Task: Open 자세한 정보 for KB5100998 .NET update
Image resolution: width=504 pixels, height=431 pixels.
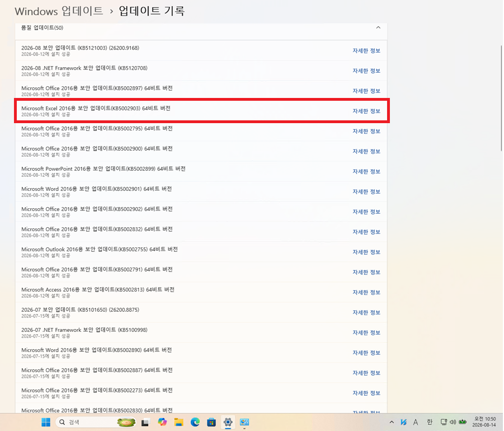Action: [366, 332]
